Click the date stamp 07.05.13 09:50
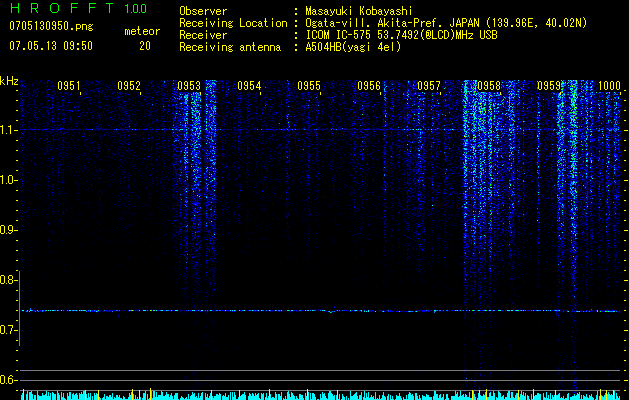Screen dimensions: 629x400 click(x=51, y=46)
